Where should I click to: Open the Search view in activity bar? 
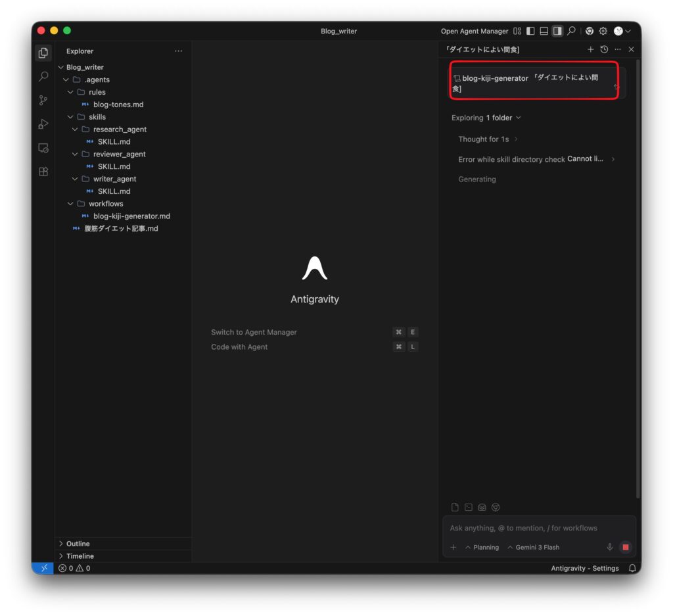click(x=43, y=76)
